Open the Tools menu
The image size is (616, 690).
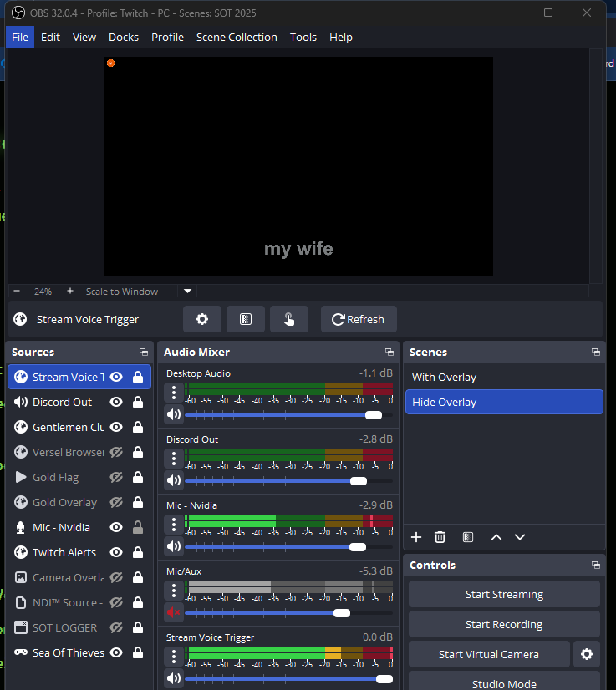(x=303, y=38)
